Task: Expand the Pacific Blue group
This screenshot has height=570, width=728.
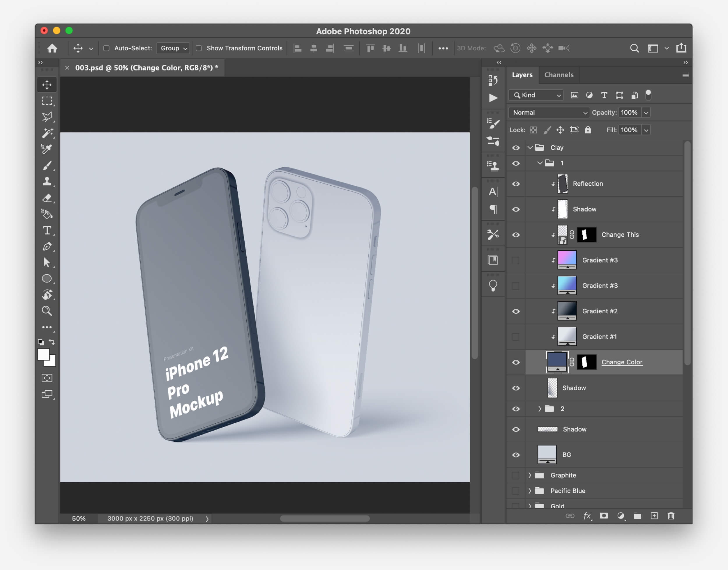Action: 530,491
